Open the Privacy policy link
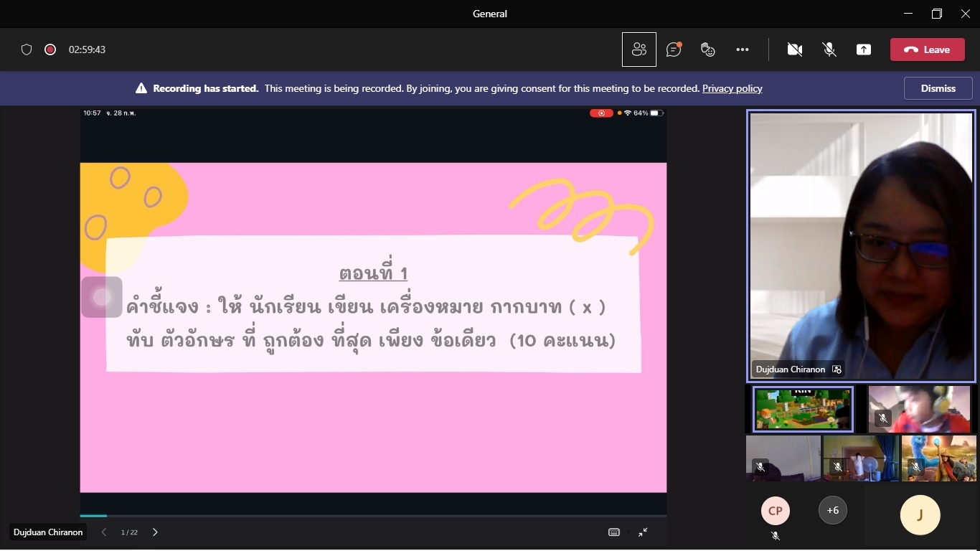The image size is (980, 551). (732, 88)
